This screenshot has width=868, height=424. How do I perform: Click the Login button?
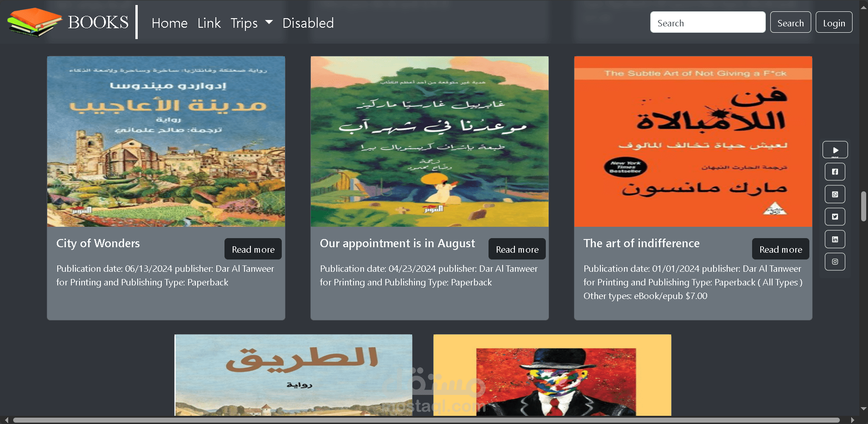[x=834, y=22]
